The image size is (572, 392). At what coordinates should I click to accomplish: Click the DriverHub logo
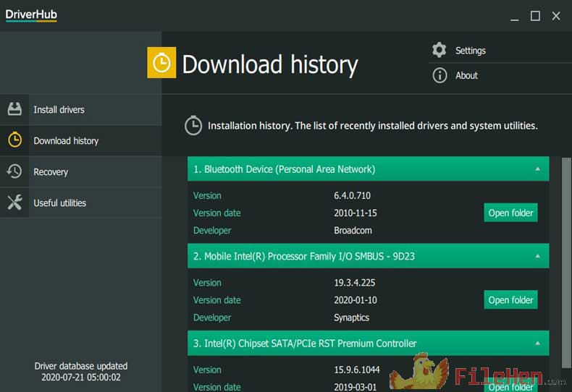(x=31, y=15)
